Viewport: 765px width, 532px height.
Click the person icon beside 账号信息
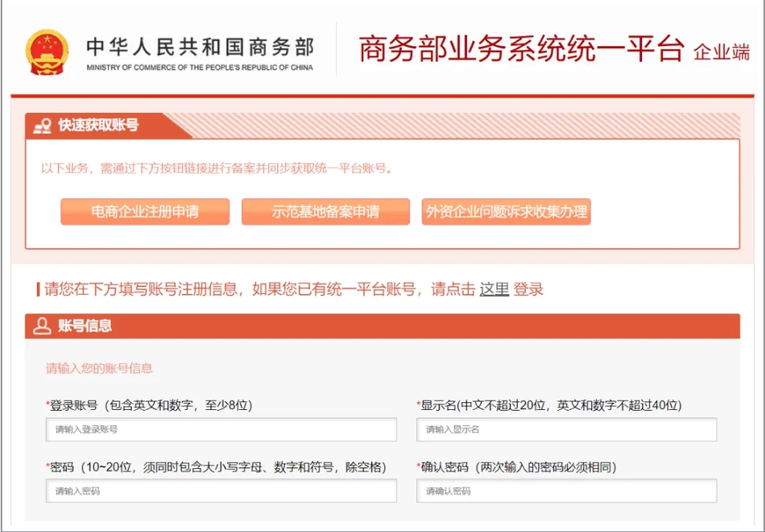pos(42,326)
